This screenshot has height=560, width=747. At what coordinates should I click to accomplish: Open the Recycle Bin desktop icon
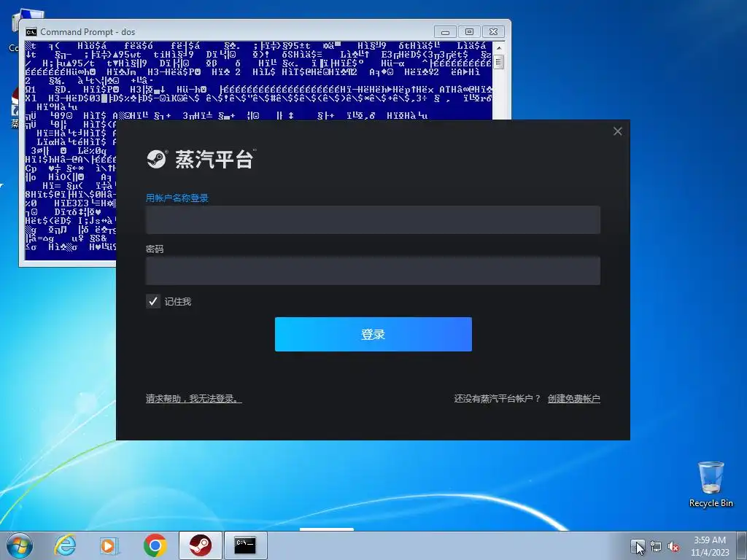pyautogui.click(x=711, y=484)
